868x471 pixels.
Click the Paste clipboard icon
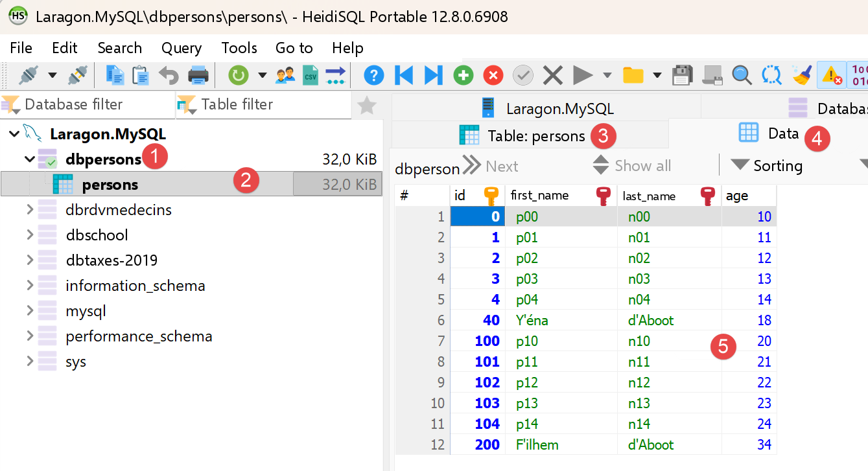(x=141, y=75)
